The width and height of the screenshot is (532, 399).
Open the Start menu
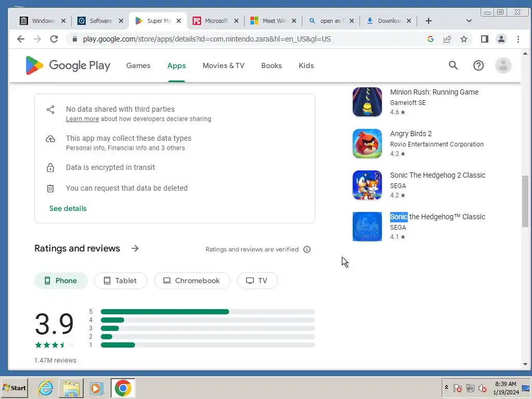pyautogui.click(x=14, y=388)
